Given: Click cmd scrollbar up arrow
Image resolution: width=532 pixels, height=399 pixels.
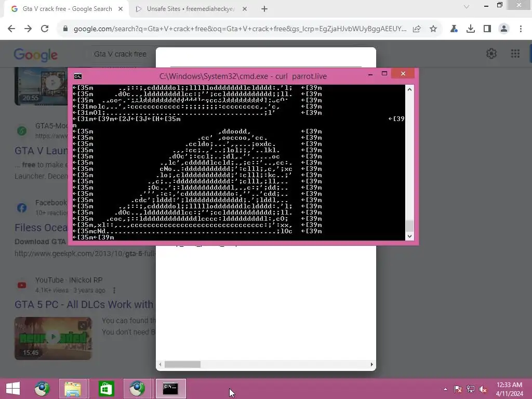Looking at the screenshot, I should click(x=409, y=89).
